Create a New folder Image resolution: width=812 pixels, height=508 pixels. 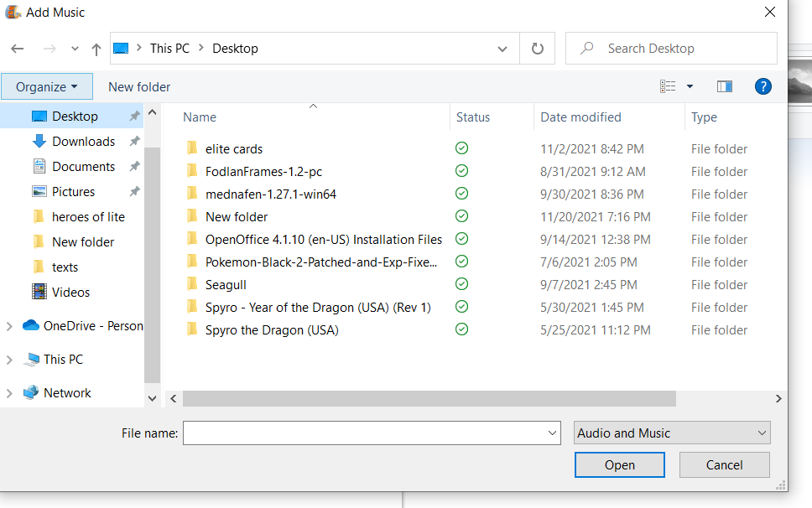(139, 87)
